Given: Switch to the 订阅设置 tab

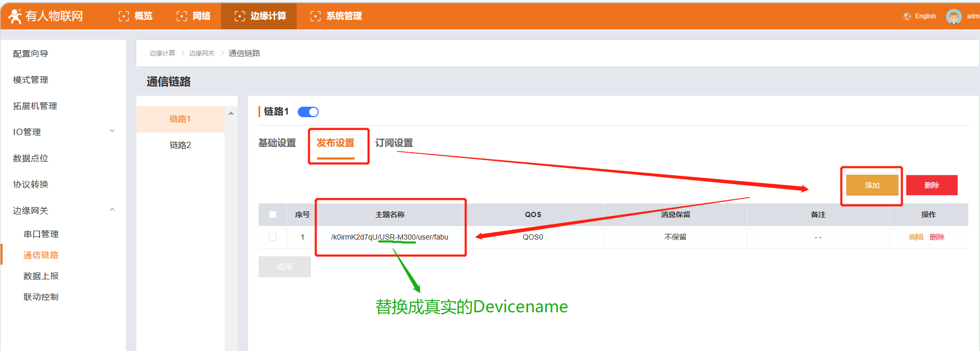Looking at the screenshot, I should tap(394, 143).
